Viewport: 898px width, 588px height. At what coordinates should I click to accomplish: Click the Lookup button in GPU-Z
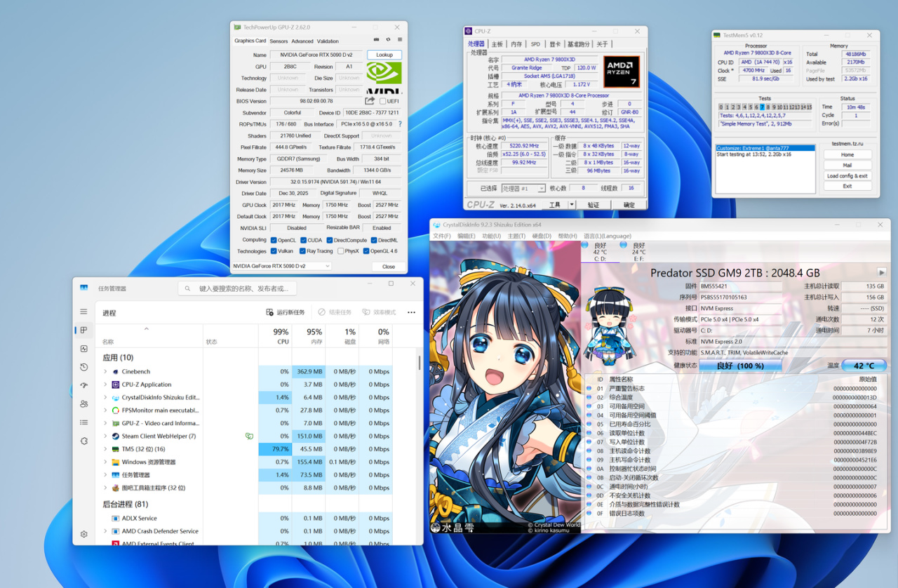click(x=384, y=55)
